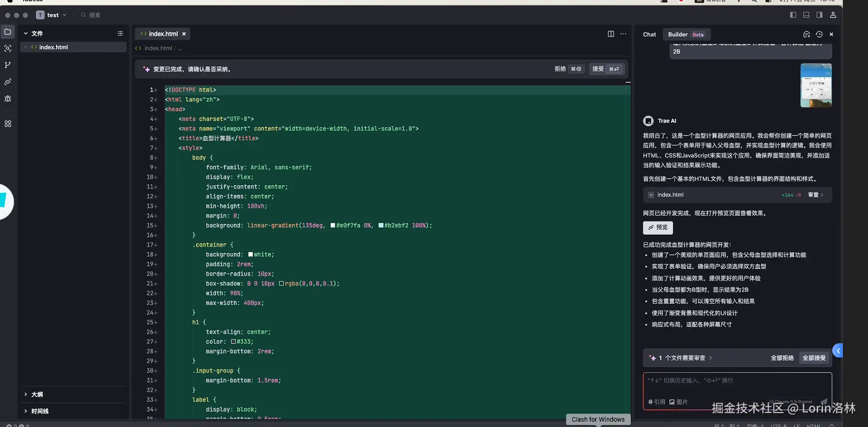The image size is (868, 427).
Task: Close the index.html editor tab
Action: click(x=184, y=34)
